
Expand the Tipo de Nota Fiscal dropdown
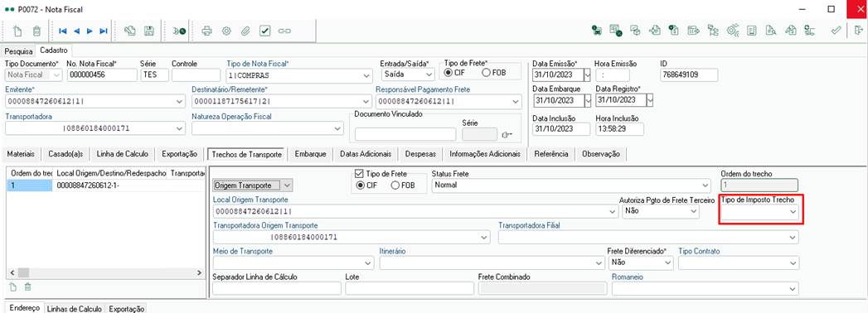point(366,75)
